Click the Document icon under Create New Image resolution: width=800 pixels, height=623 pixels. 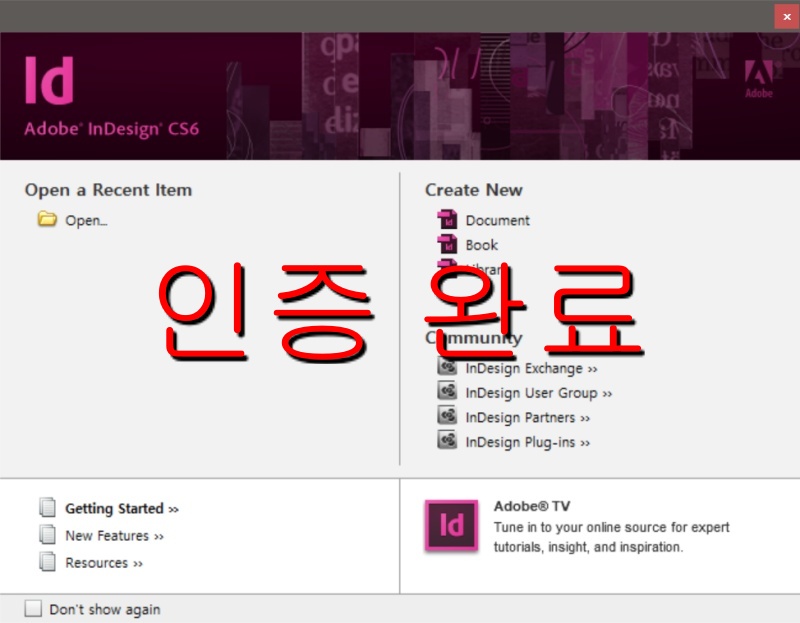coord(449,220)
